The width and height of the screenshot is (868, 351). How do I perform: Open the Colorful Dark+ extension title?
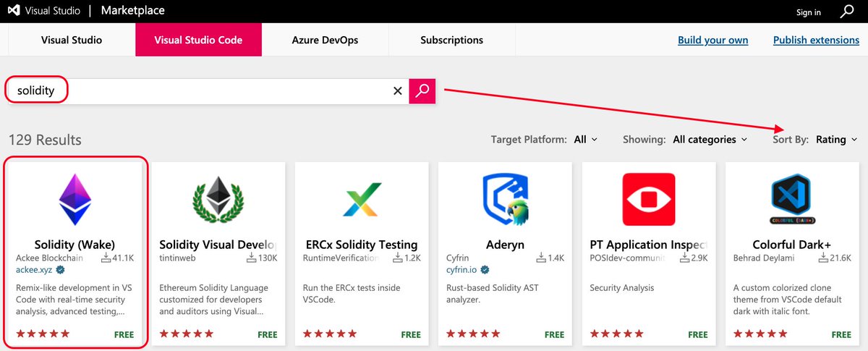point(792,245)
